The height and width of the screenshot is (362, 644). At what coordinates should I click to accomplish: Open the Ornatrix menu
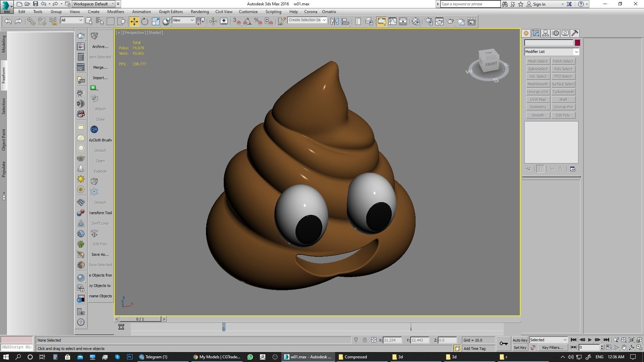pos(329,12)
